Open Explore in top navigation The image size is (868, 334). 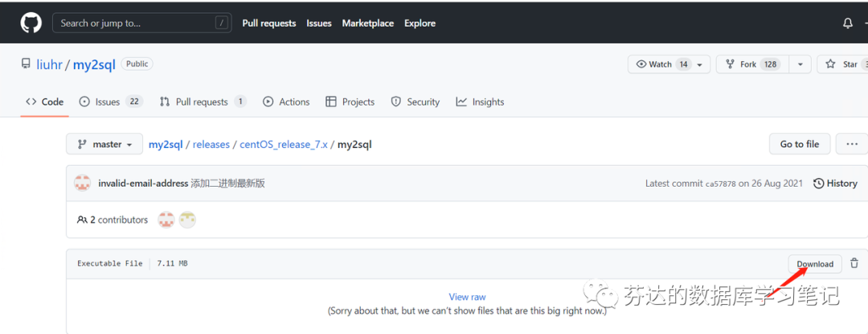click(x=420, y=23)
